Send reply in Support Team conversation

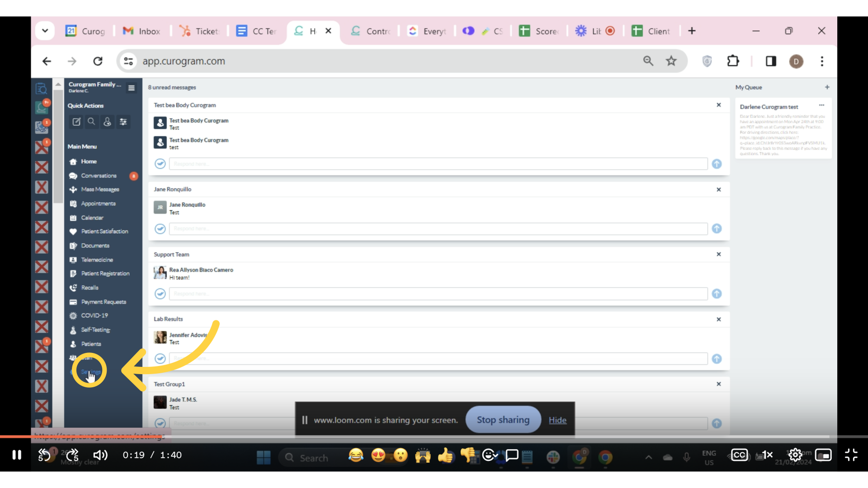[717, 294]
